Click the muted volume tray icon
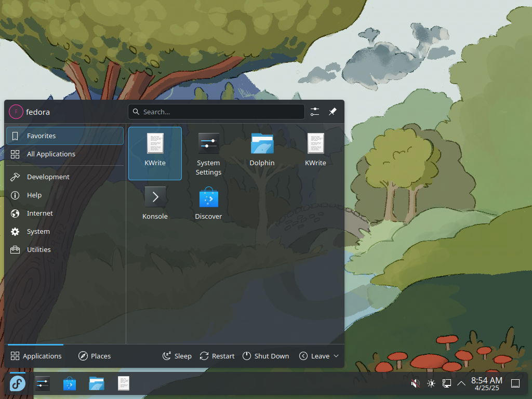 (x=415, y=384)
